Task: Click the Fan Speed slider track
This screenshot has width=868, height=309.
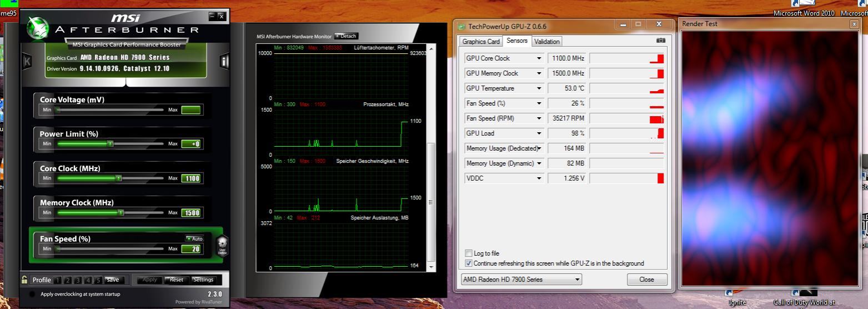Action: (110, 249)
